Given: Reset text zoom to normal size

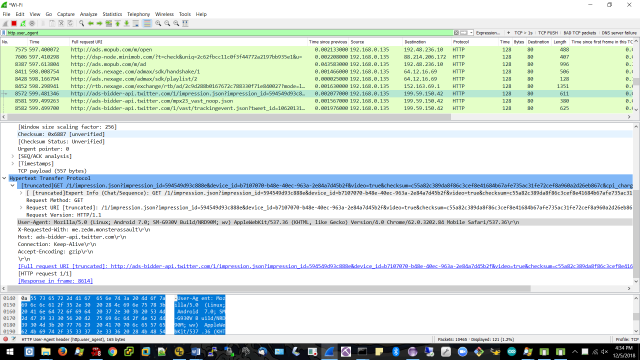Looking at the screenshot, I should [x=176, y=24].
